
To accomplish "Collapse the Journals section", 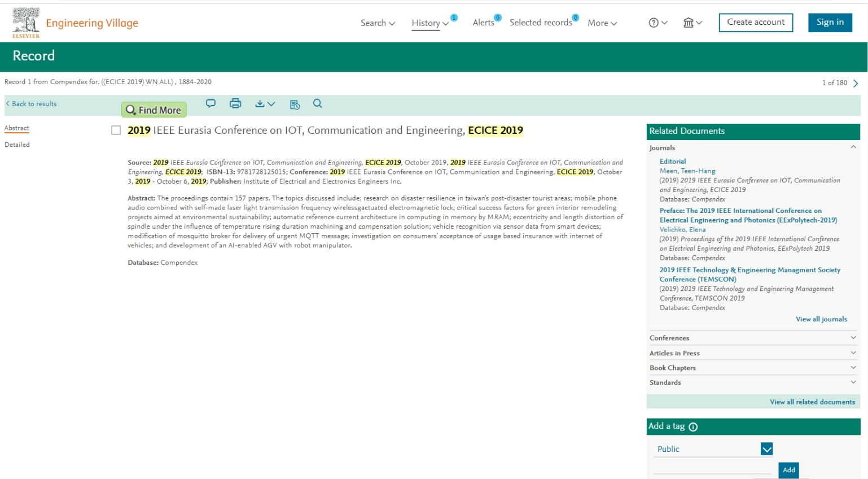I will click(853, 147).
